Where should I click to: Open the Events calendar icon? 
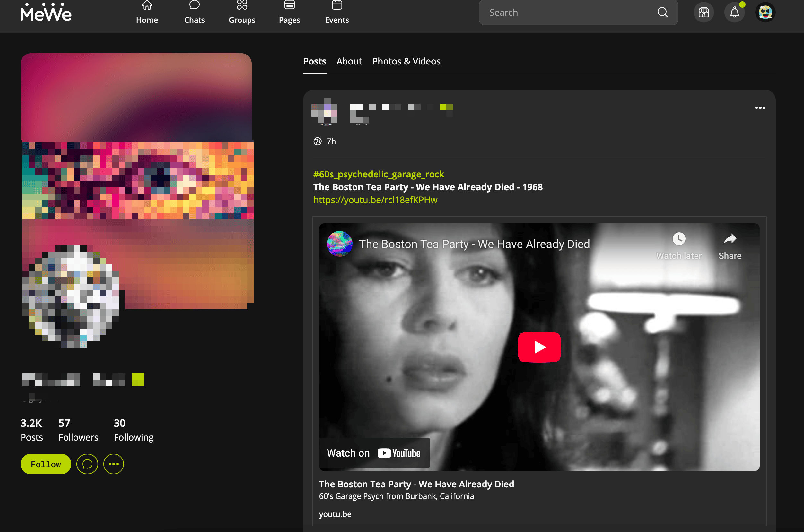click(337, 13)
